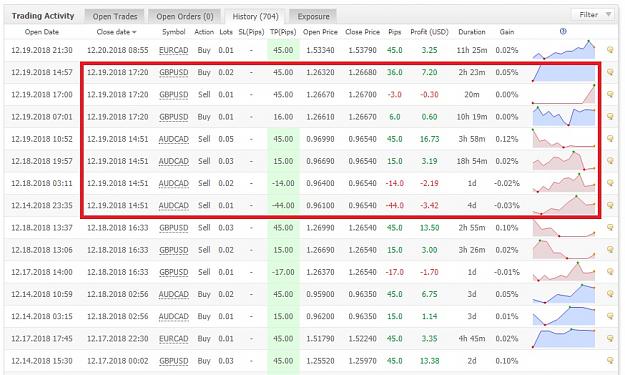This screenshot has width=625, height=375.
Task: Click the 1.25970 close price
Action: 362,361
